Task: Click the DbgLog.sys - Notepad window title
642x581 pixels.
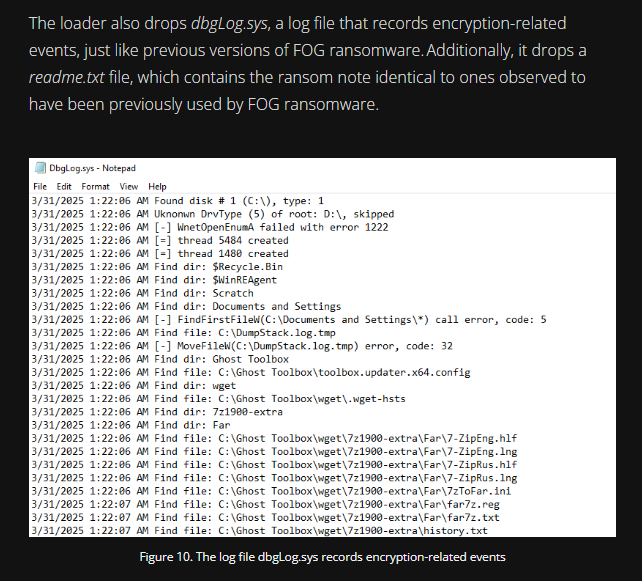Action: pyautogui.click(x=92, y=168)
